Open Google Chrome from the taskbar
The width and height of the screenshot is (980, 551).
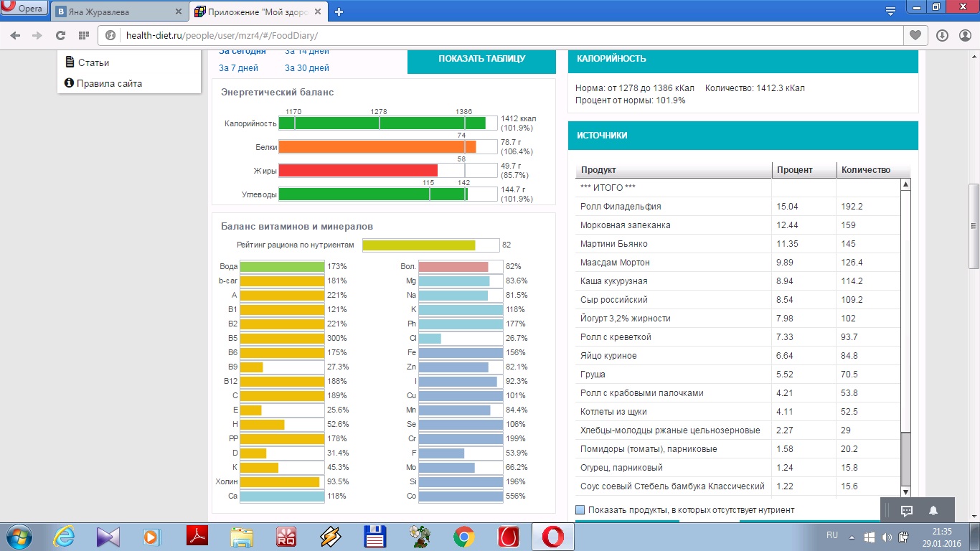[464, 536]
